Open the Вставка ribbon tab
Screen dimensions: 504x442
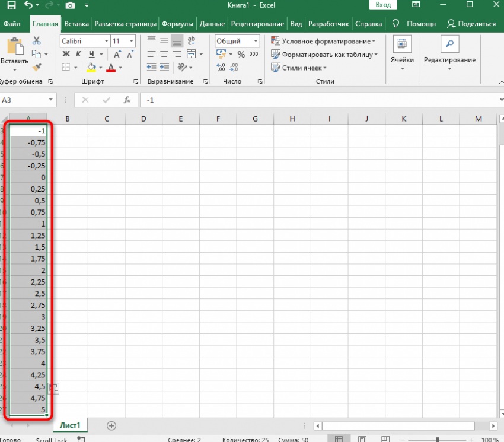(x=76, y=24)
